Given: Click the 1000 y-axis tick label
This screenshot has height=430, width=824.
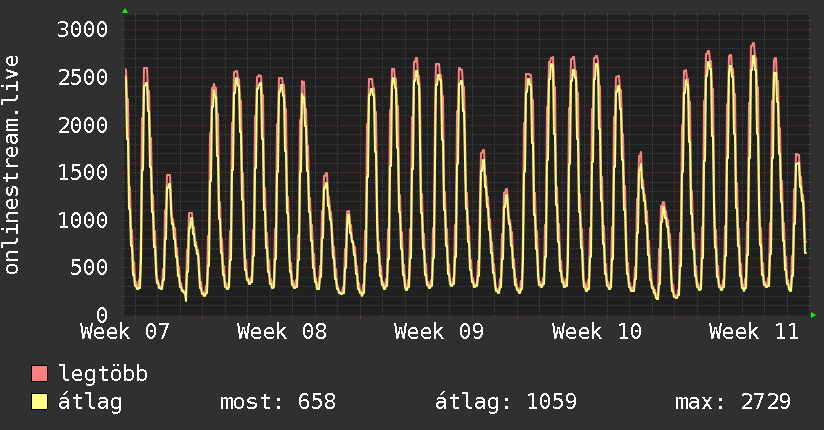Looking at the screenshot, I should (83, 220).
